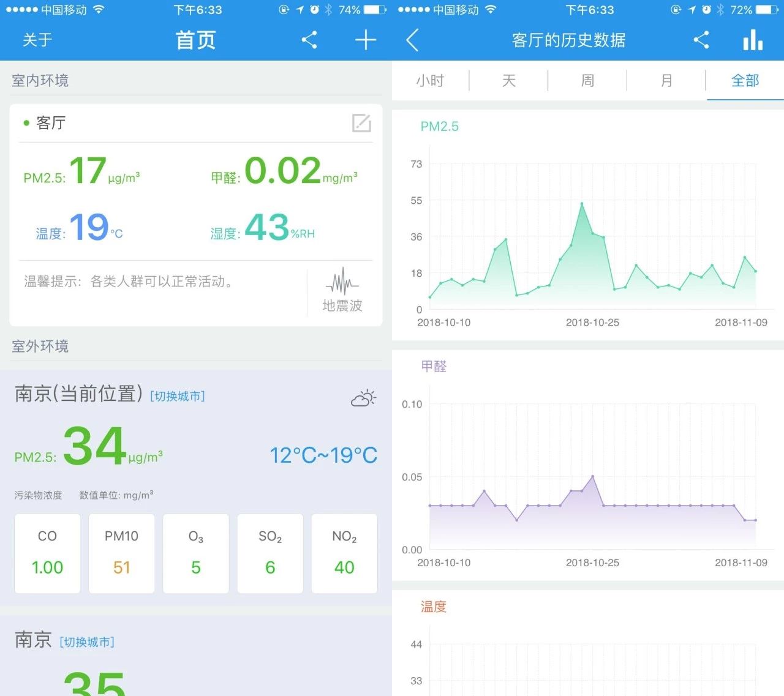Image resolution: width=784 pixels, height=696 pixels.
Task: Share the 客厅的历史数据 page
Action: [x=701, y=40]
